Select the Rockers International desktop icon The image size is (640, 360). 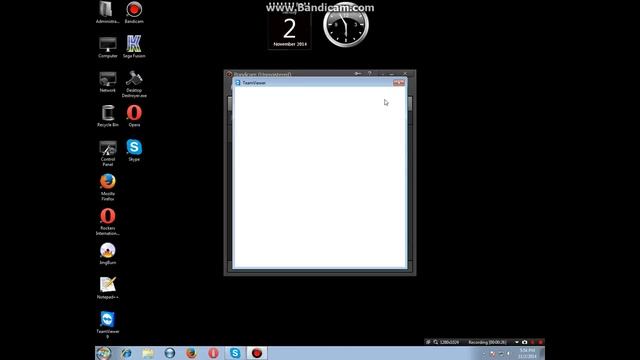pyautogui.click(x=108, y=222)
